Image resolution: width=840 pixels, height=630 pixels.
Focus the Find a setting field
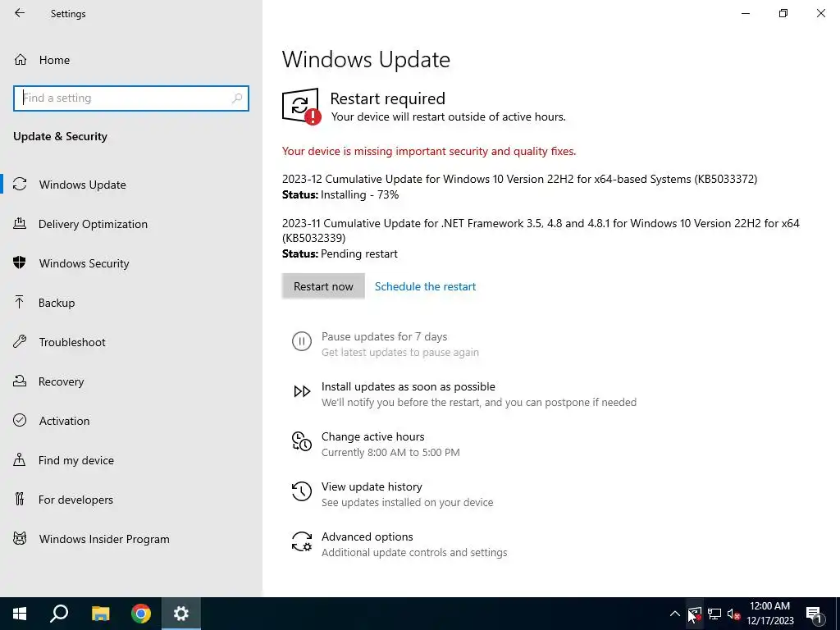(130, 98)
